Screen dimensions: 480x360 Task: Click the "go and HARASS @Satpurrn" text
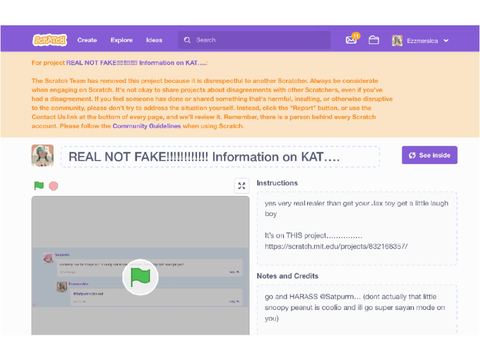point(313,297)
